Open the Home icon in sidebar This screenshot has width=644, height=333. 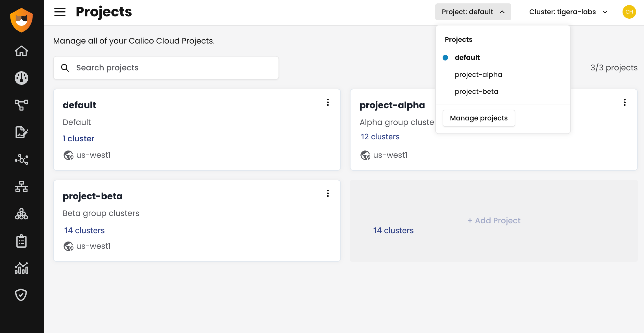[21, 51]
